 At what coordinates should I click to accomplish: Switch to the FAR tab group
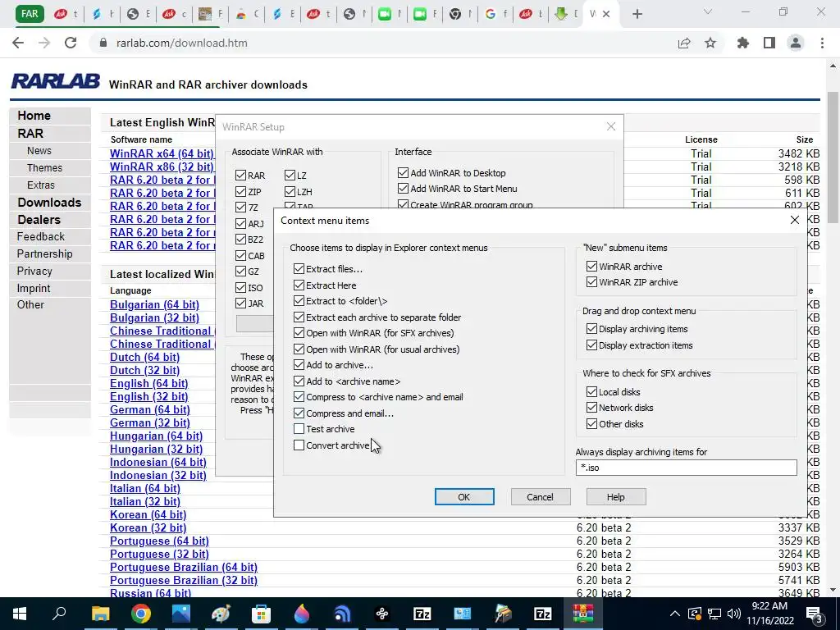30,13
